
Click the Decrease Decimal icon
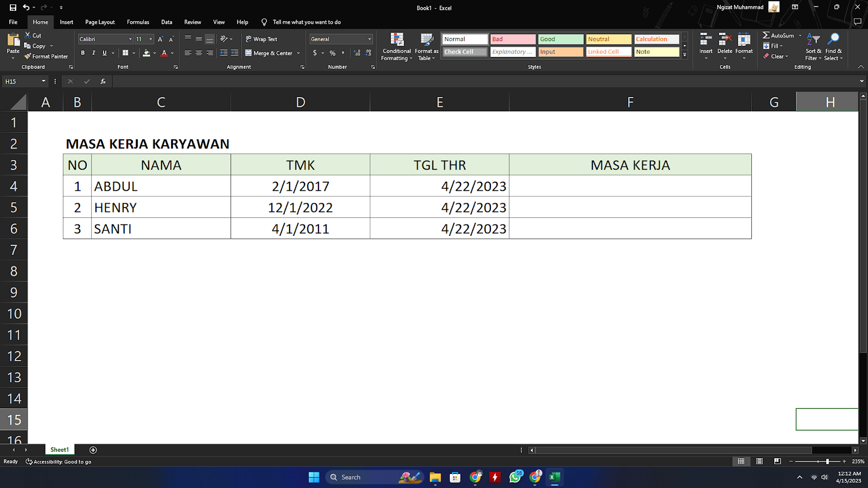tap(368, 53)
